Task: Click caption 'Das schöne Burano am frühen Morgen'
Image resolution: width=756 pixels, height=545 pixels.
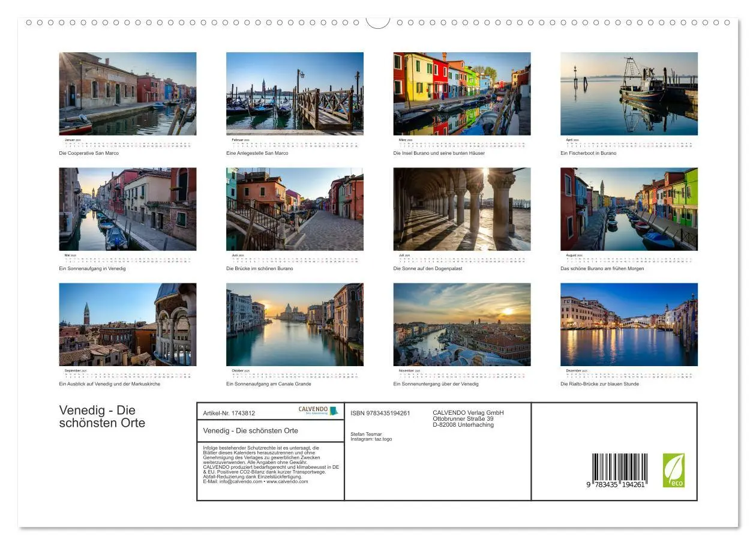Action: (602, 268)
